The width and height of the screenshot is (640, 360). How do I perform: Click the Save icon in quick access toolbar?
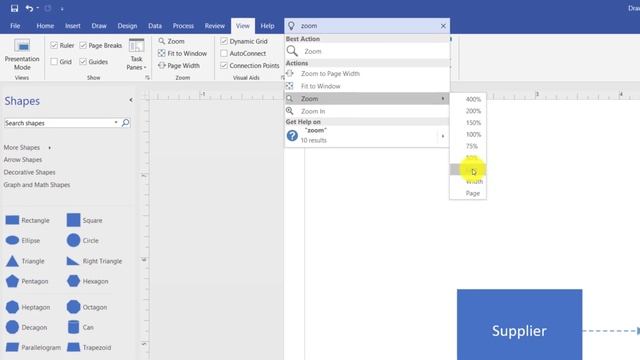click(14, 8)
